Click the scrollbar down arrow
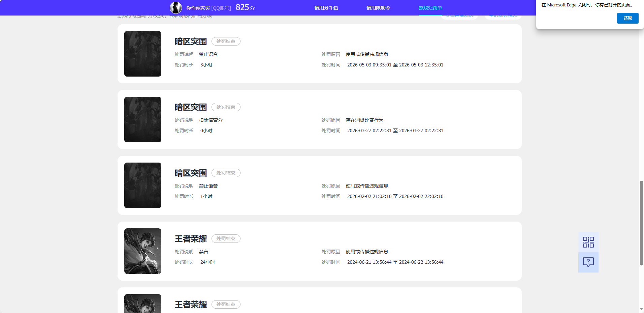This screenshot has height=313, width=644. (641, 309)
